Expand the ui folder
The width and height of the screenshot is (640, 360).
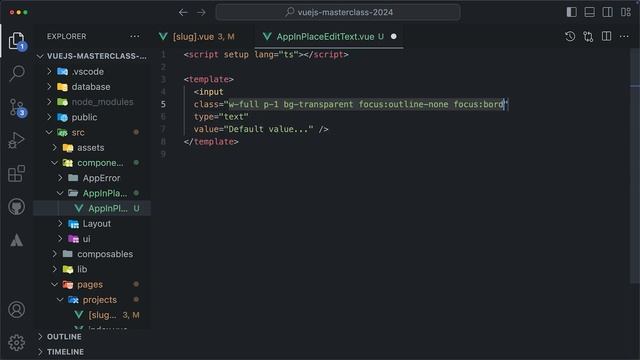(93, 239)
